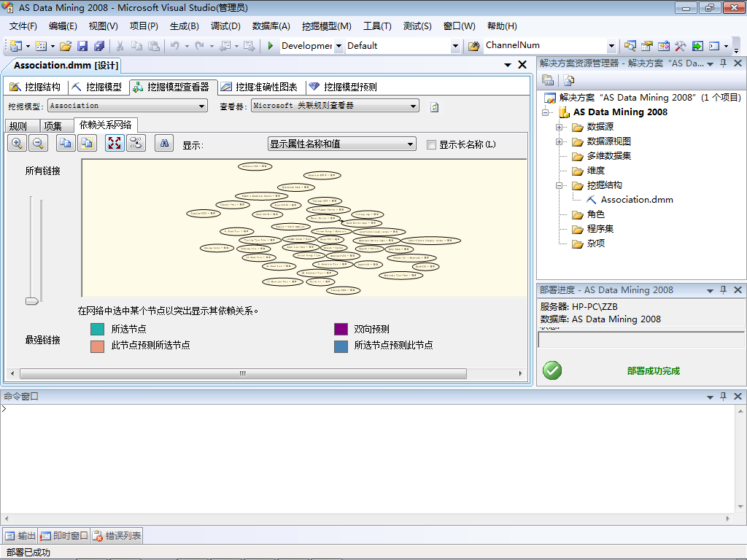The height and width of the screenshot is (560, 747).
Task: Expand the 数据源视图 folder node
Action: pyautogui.click(x=560, y=142)
